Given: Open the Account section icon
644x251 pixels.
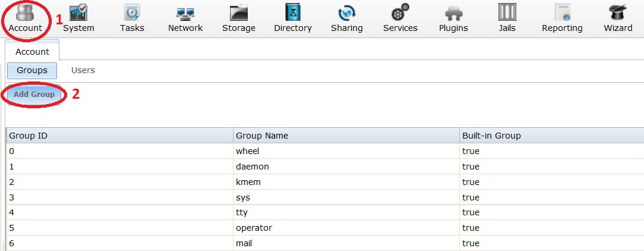Looking at the screenshot, I should 25,13.
